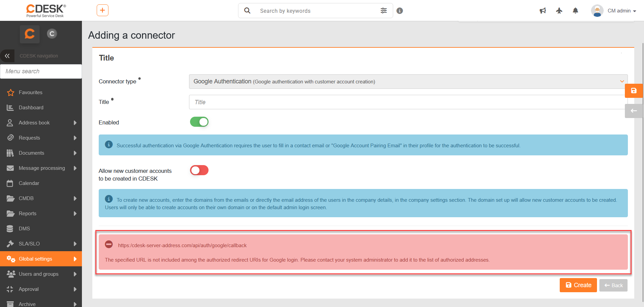Expand Approval submenu arrow
This screenshot has height=307, width=644.
click(x=75, y=289)
